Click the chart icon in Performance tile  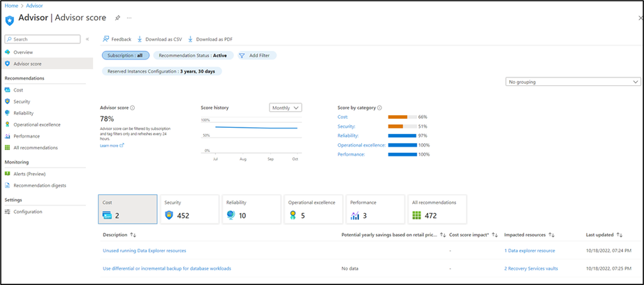point(355,215)
